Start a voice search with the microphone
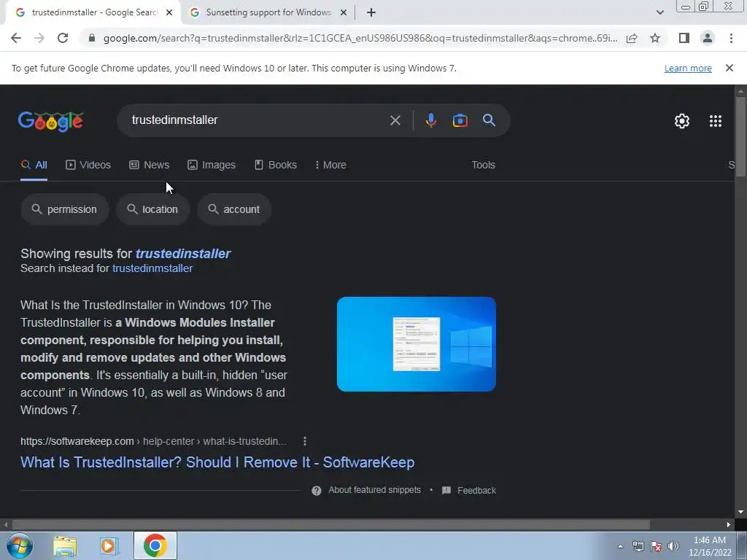Screen dimensions: 747x560 point(430,120)
